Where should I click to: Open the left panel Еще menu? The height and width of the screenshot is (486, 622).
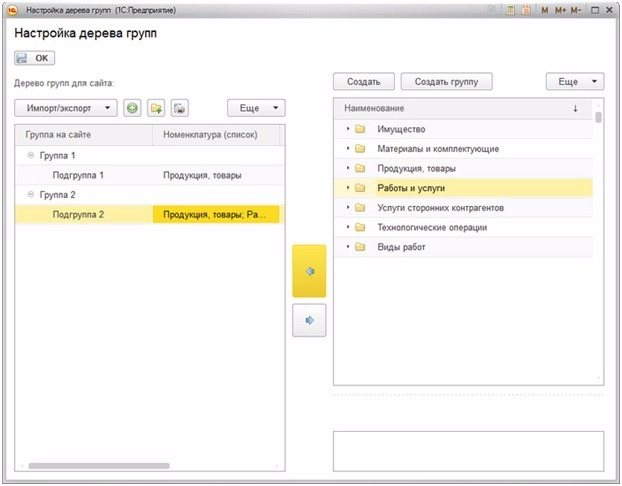tap(256, 108)
